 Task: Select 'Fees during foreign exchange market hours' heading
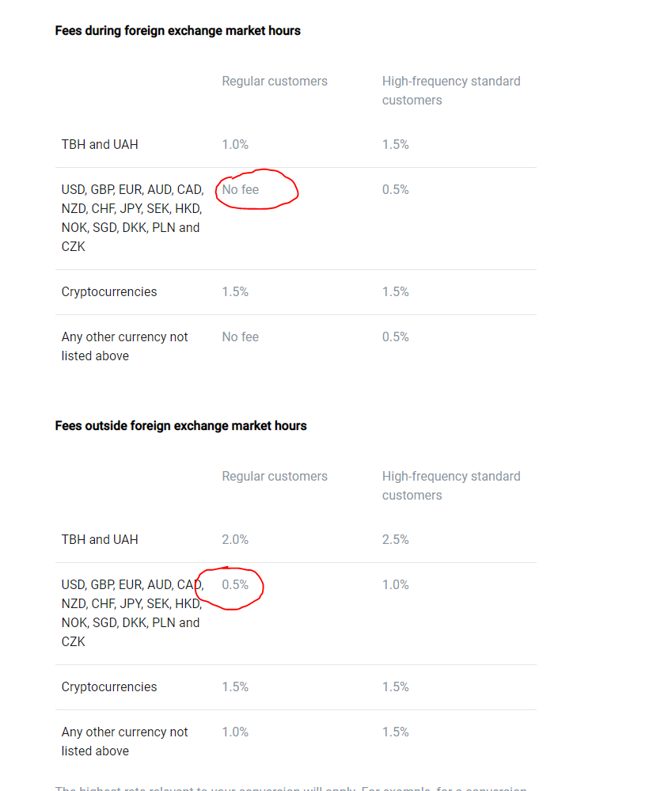(177, 31)
